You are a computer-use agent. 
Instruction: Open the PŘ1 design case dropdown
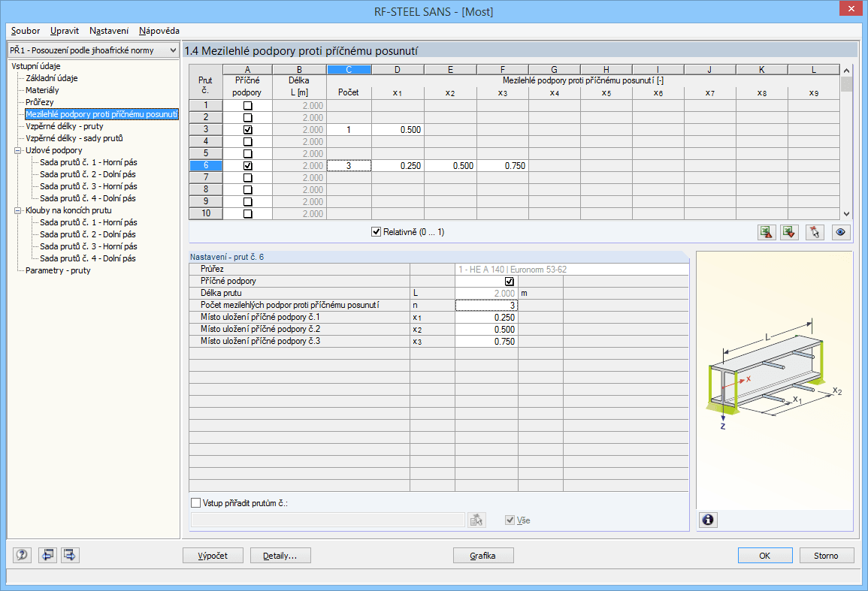click(x=93, y=50)
